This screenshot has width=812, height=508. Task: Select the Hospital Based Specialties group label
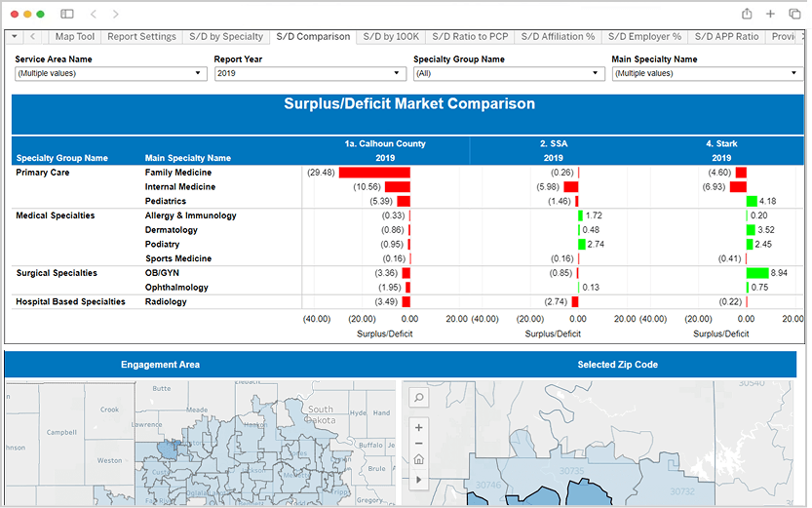[70, 301]
